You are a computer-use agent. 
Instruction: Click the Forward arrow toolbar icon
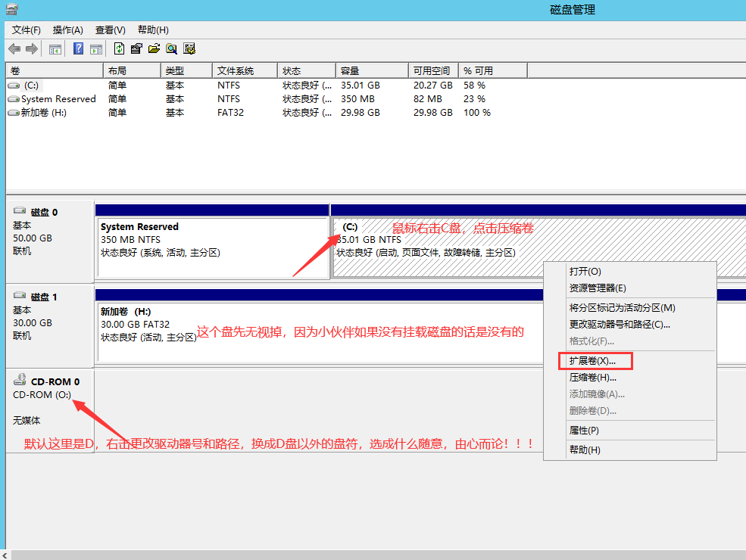(x=32, y=49)
